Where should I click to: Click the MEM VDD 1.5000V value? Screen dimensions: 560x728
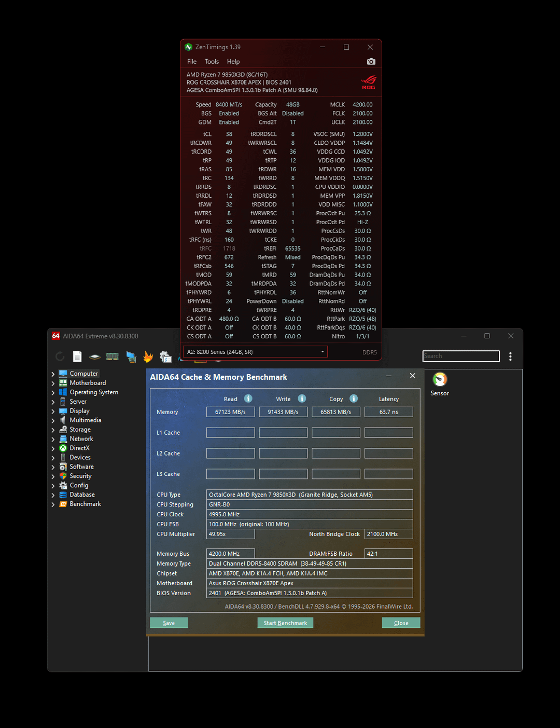click(363, 169)
